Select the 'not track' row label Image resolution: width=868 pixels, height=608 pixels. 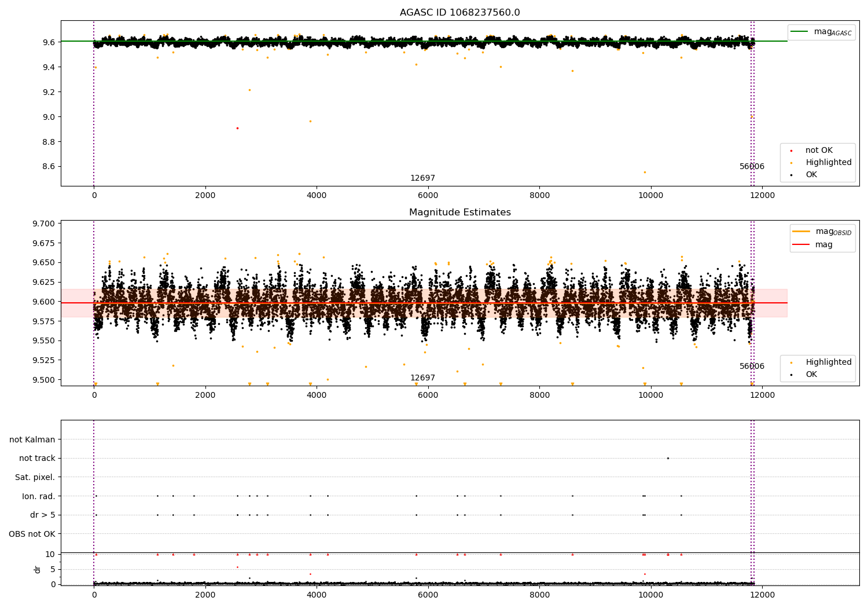pyautogui.click(x=37, y=458)
